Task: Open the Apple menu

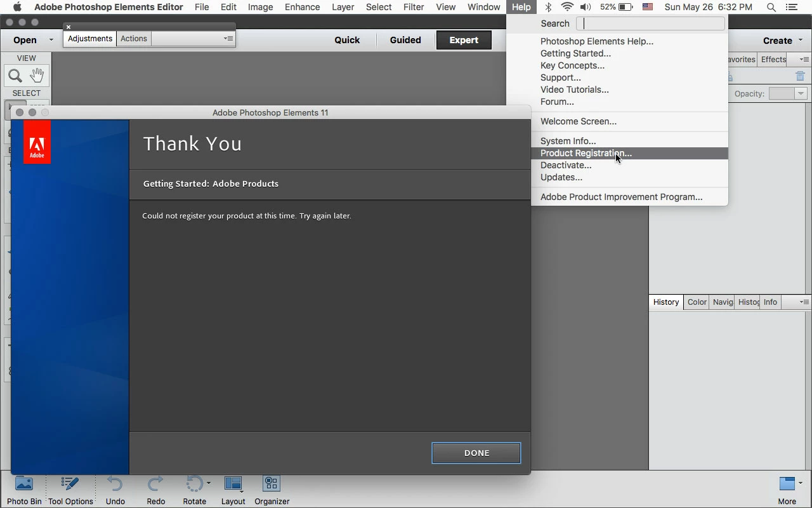Action: (x=17, y=7)
